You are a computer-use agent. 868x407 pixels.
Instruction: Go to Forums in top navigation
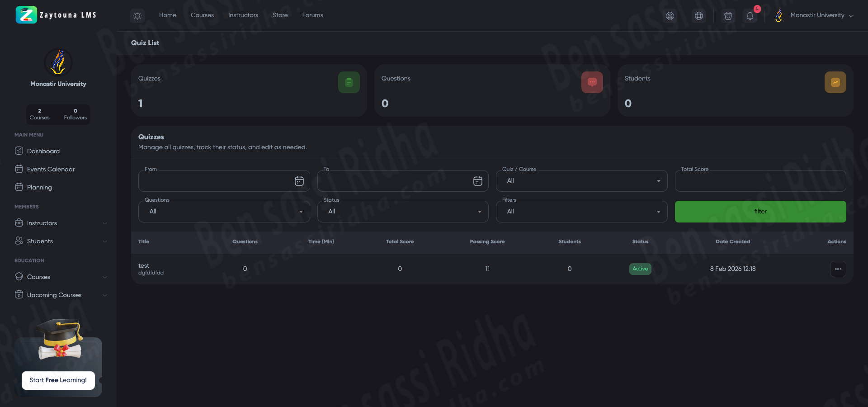312,15
